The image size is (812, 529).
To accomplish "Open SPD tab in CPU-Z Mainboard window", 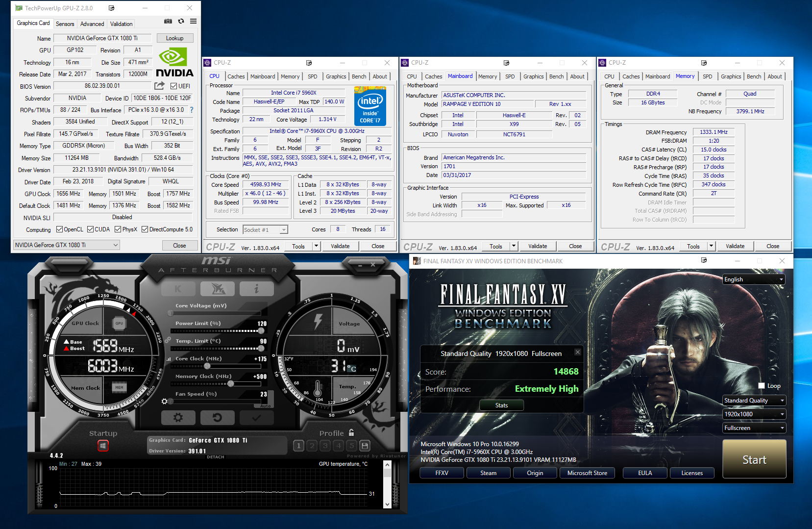I will click(x=510, y=76).
